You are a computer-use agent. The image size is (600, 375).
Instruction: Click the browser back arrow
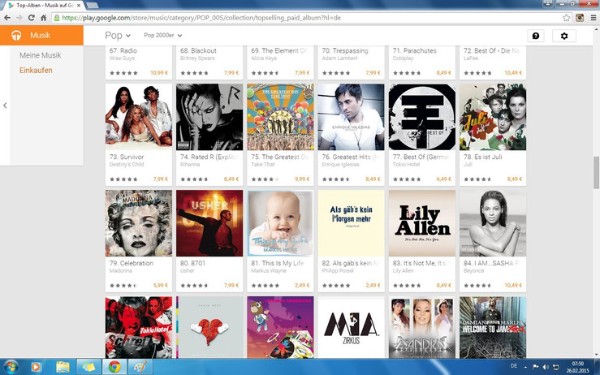tap(7, 18)
